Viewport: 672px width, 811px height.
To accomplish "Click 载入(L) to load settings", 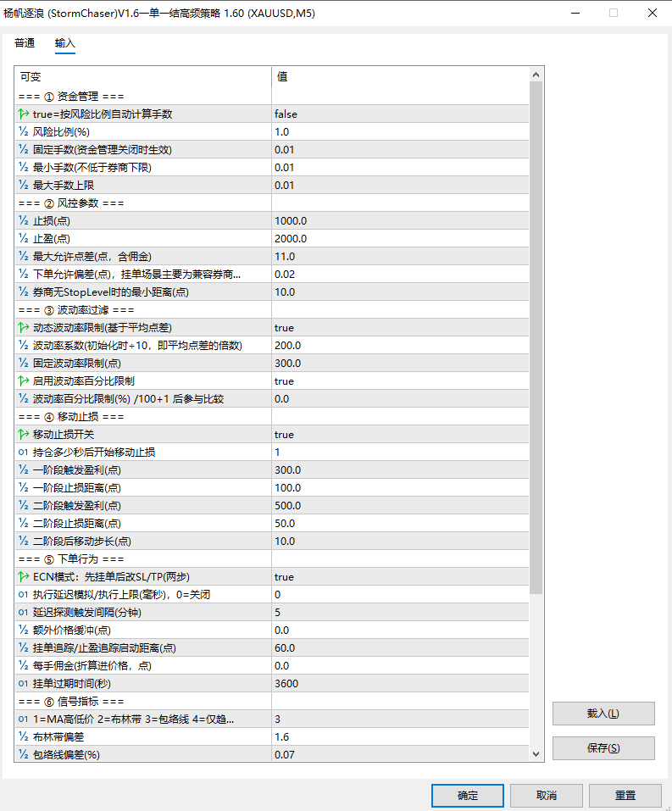I will pos(603,714).
